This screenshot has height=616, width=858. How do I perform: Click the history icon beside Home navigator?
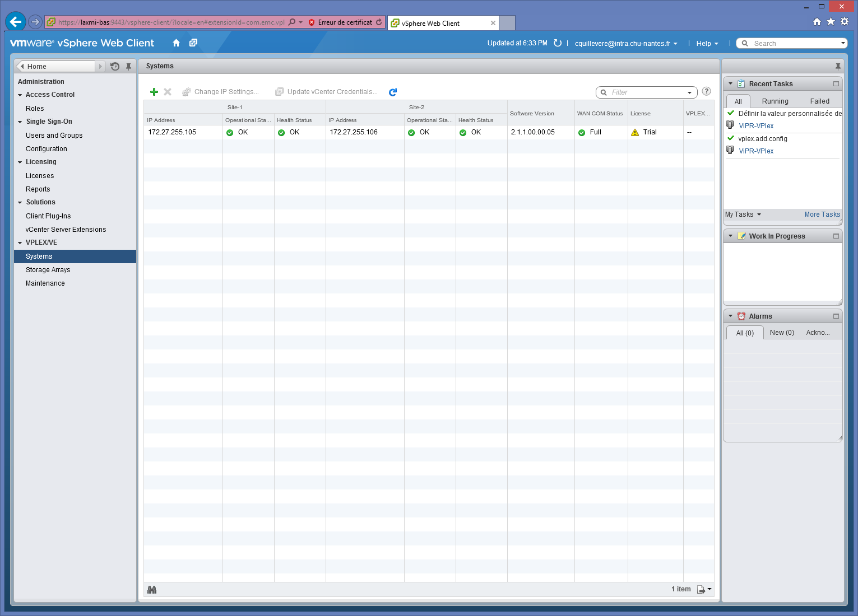(x=115, y=67)
